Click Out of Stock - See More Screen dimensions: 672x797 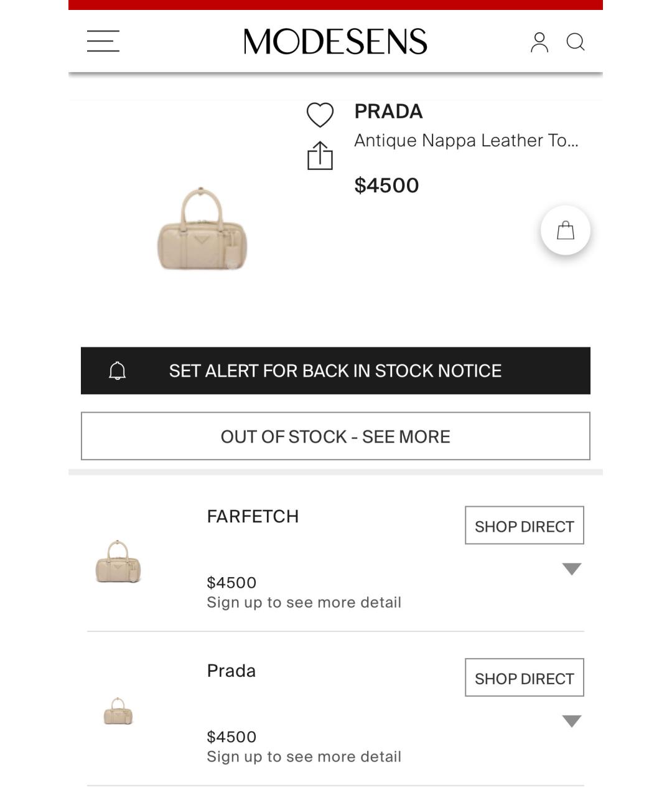pos(335,436)
